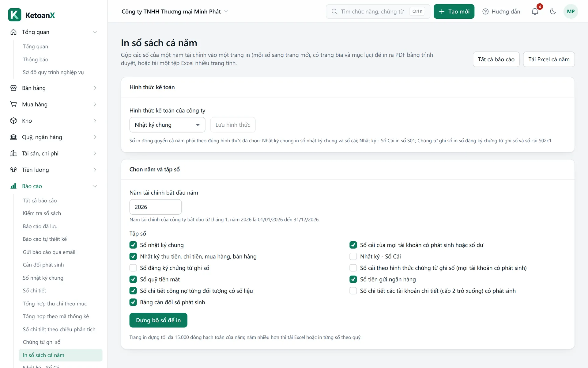This screenshot has height=368, width=588.
Task: Click the search magnifier icon
Action: (334, 11)
